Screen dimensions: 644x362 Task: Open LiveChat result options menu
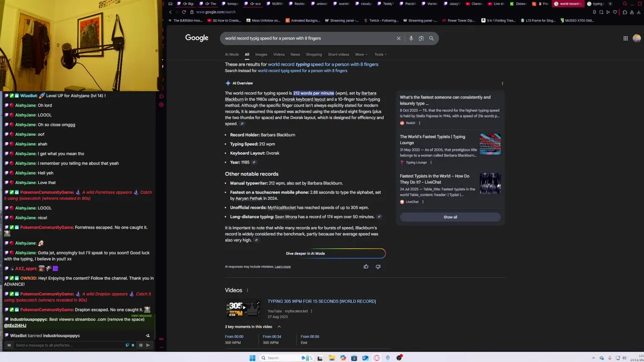(423, 202)
